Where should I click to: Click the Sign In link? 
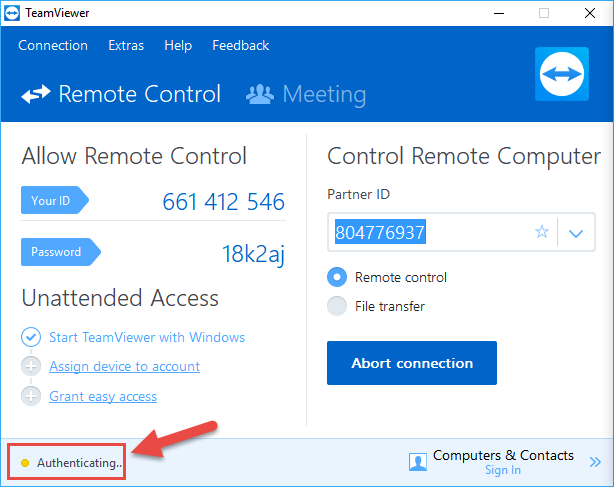click(503, 470)
